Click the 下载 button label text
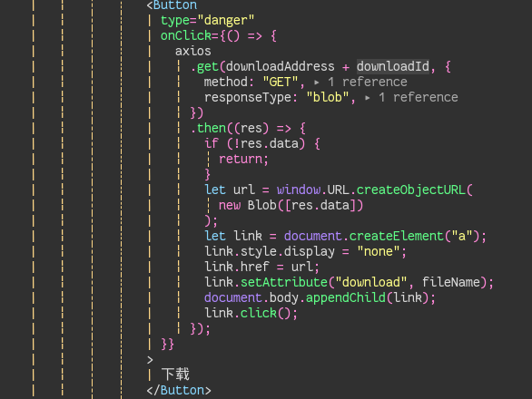The height and width of the screenshot is (399, 532). click(x=175, y=375)
